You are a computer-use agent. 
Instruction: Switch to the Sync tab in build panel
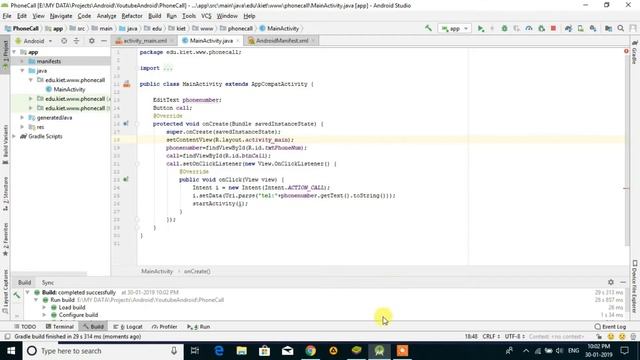point(48,282)
